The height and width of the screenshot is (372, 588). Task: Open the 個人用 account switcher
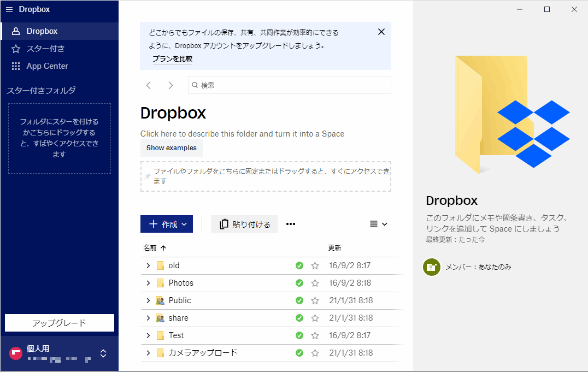click(60, 353)
